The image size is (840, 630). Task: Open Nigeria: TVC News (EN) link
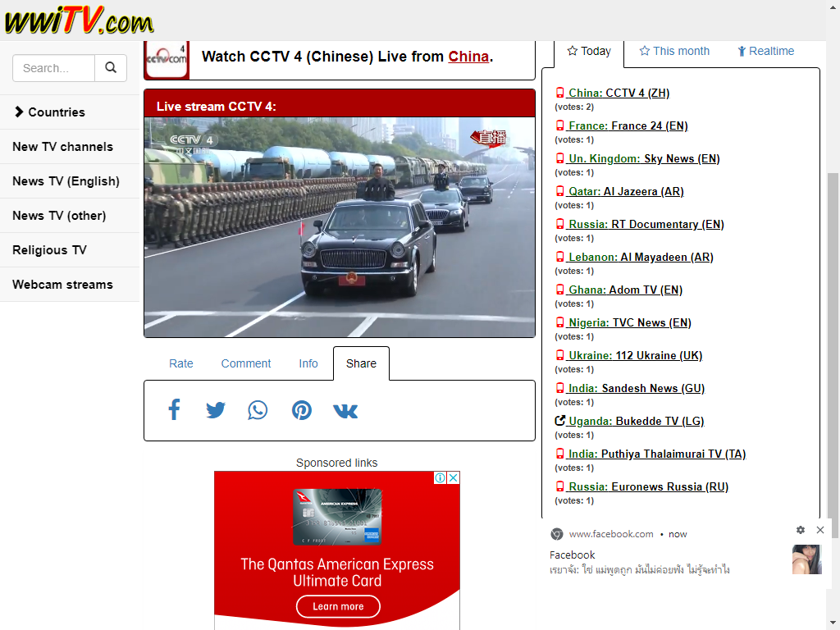click(x=623, y=322)
